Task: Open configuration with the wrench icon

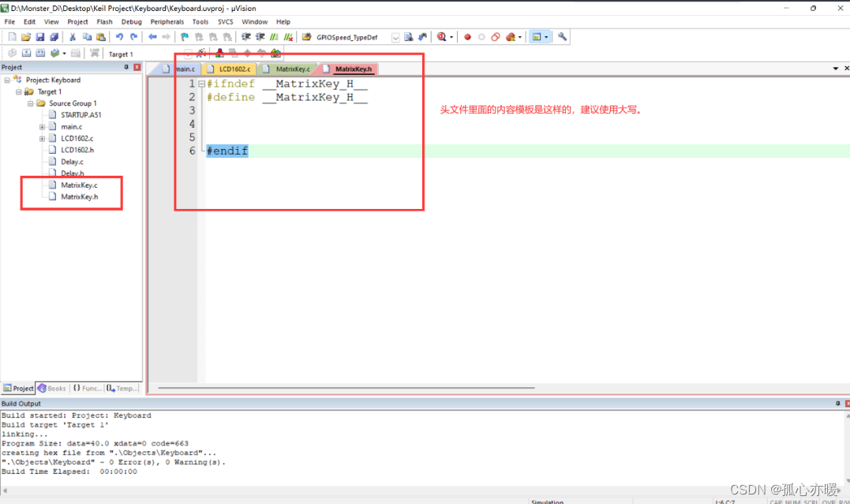Action: tap(562, 37)
